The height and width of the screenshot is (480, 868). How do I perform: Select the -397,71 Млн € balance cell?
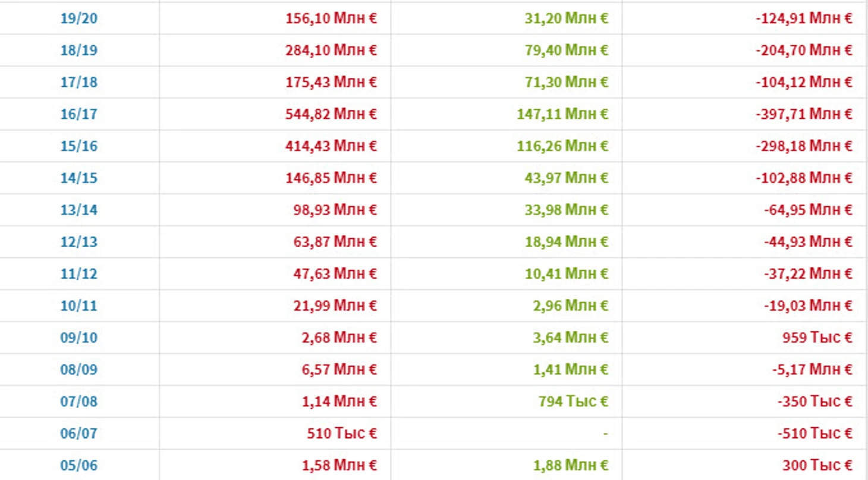point(744,114)
